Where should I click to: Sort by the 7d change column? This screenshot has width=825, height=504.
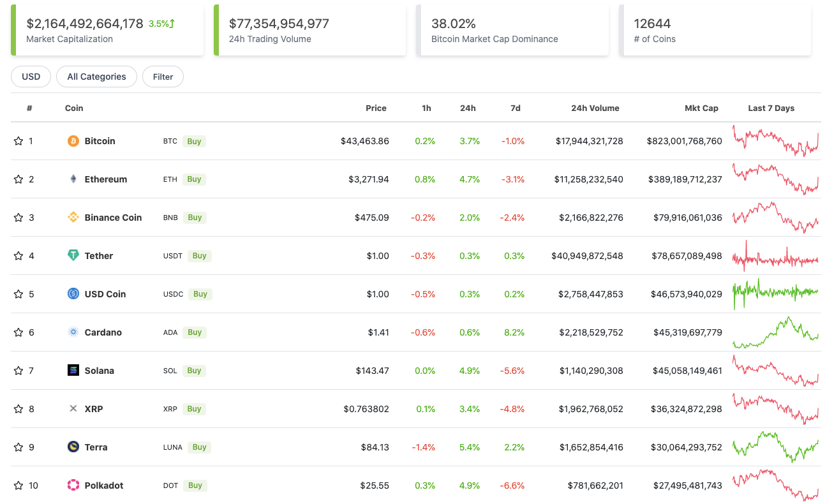pyautogui.click(x=516, y=108)
